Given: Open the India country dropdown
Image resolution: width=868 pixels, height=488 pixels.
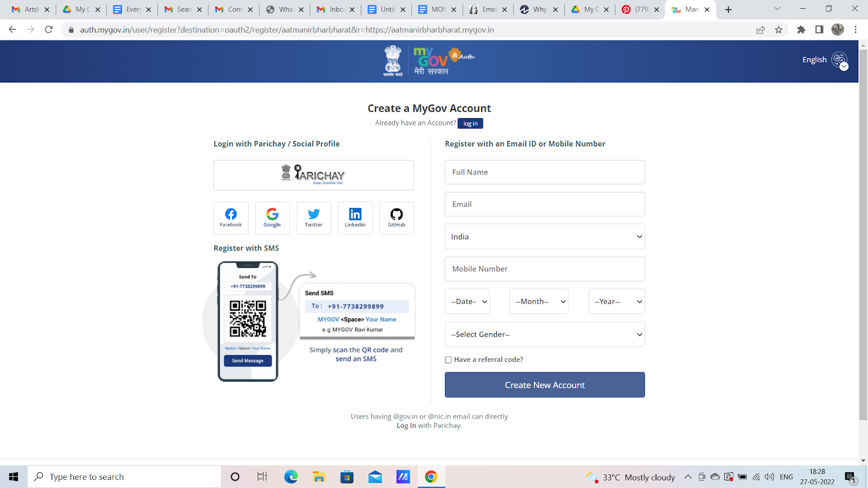Looking at the screenshot, I should click(x=545, y=236).
